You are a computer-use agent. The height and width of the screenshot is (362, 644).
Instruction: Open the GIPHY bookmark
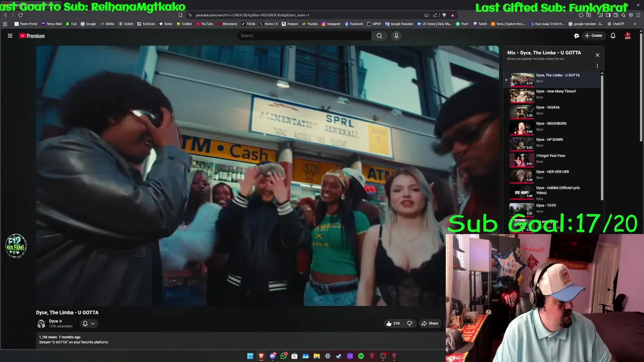[x=374, y=24]
